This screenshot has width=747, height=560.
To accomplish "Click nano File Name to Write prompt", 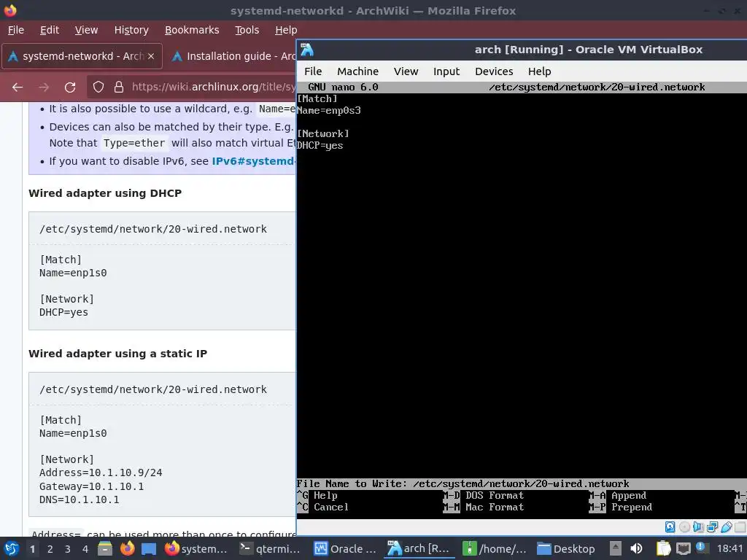I will tap(522, 484).
